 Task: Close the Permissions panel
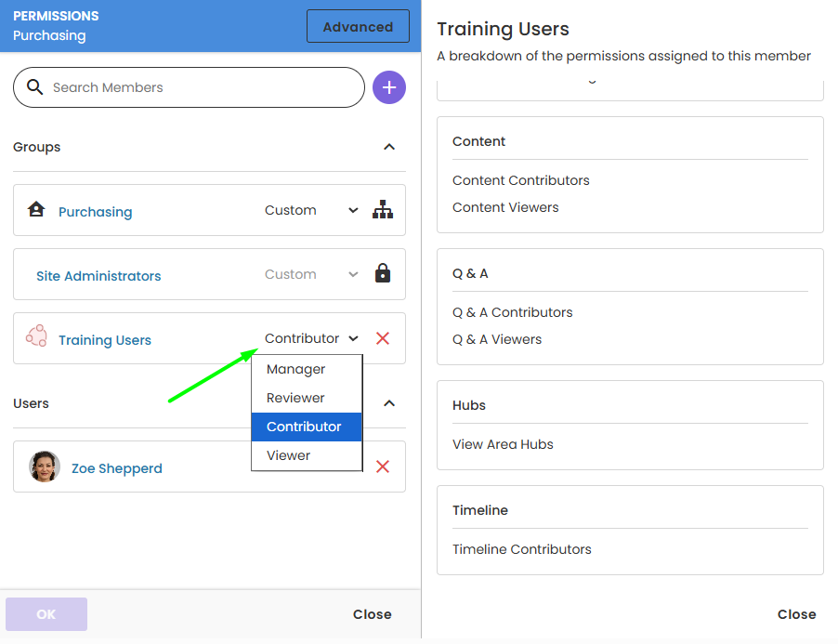point(372,614)
